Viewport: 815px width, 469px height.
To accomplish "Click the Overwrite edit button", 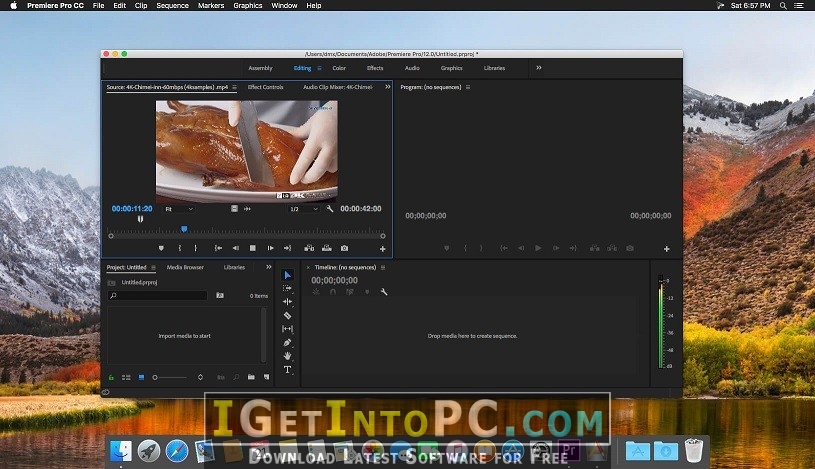I will coord(326,249).
